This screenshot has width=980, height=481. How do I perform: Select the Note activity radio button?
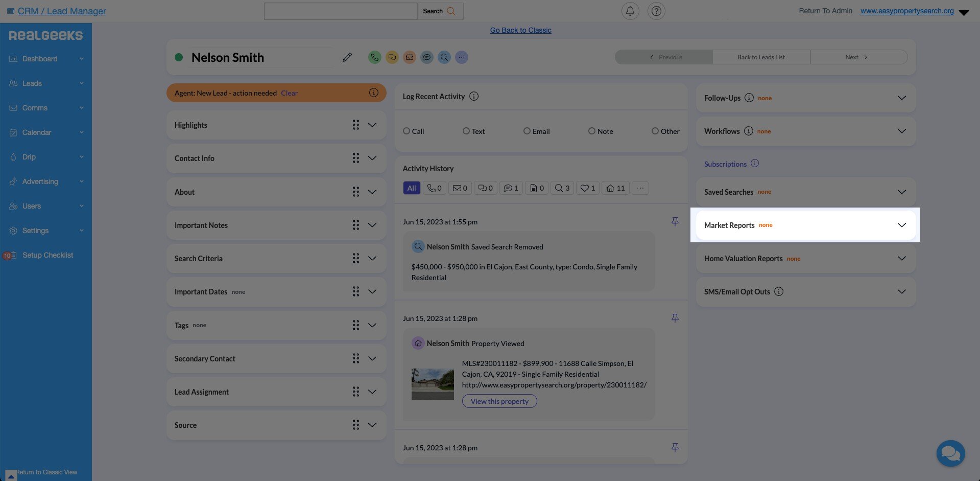pyautogui.click(x=592, y=131)
